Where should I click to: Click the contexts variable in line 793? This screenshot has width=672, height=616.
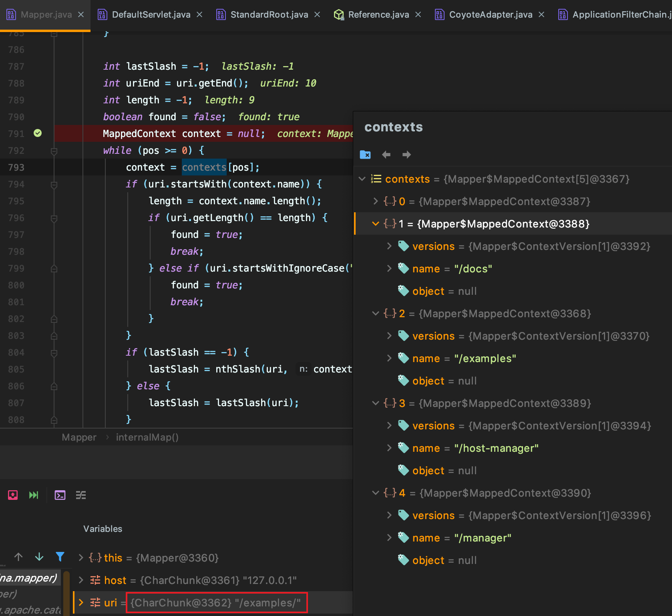tap(204, 167)
